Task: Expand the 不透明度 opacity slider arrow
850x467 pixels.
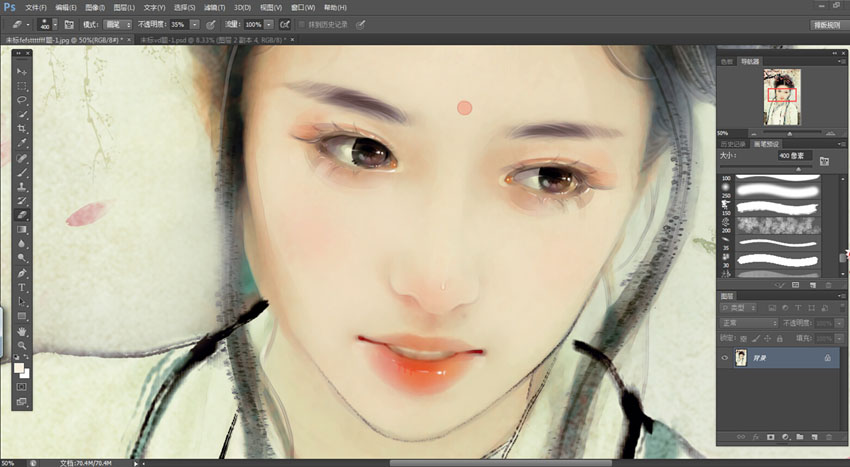Action: [194, 23]
